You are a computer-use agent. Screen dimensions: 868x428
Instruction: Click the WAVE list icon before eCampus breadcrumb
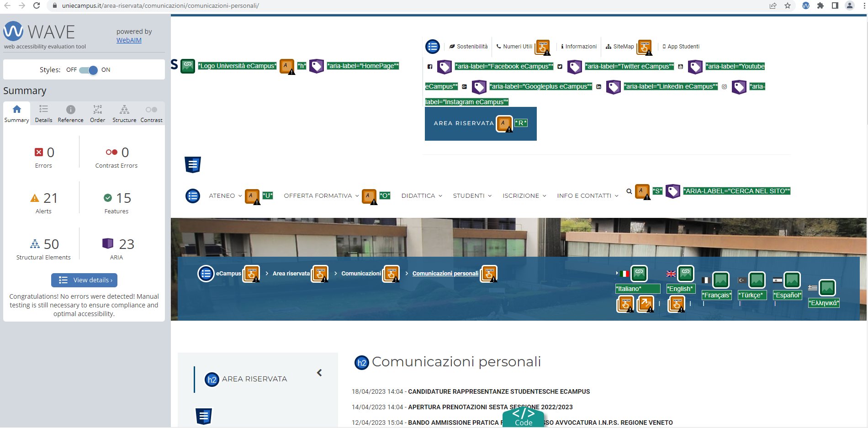coord(206,274)
